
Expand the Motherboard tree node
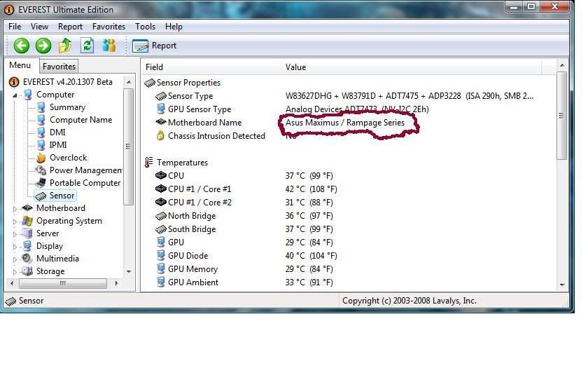(x=15, y=209)
